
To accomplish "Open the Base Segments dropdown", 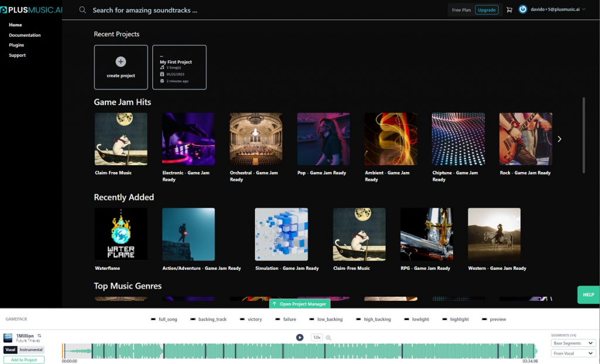I will click(x=574, y=344).
